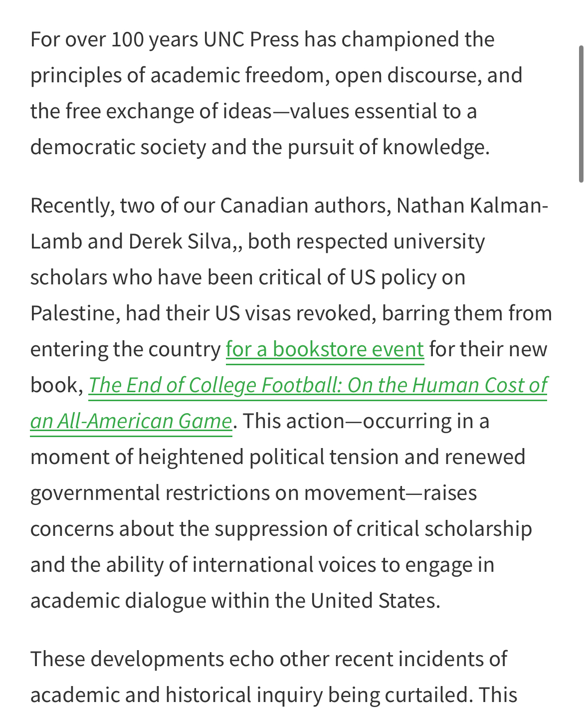
Task: Click the paragraph starting "These developments echo"
Action: click(269, 677)
